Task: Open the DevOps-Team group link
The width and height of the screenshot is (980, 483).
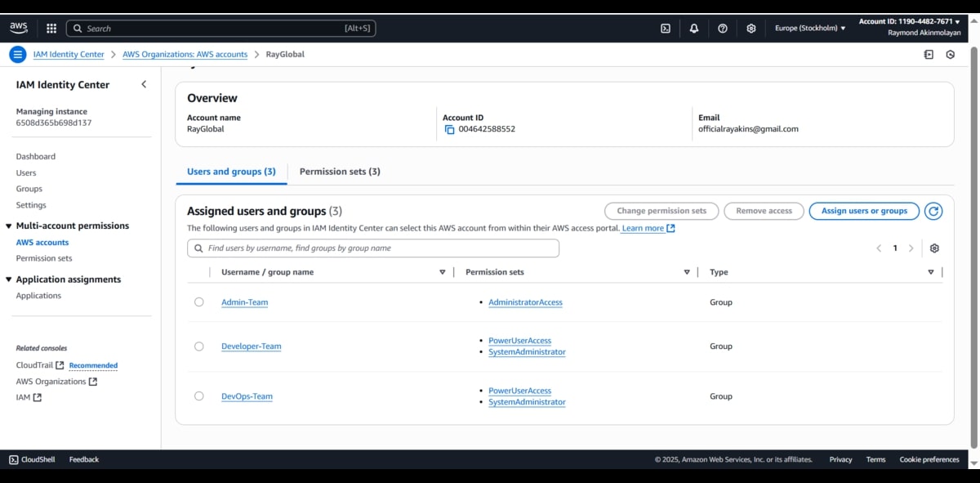Action: point(247,396)
